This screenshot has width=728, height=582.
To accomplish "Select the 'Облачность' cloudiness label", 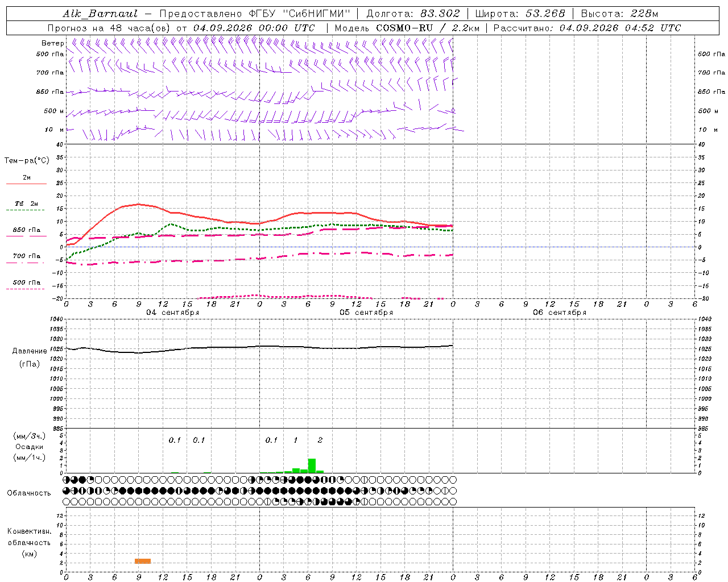I will 29,493.
